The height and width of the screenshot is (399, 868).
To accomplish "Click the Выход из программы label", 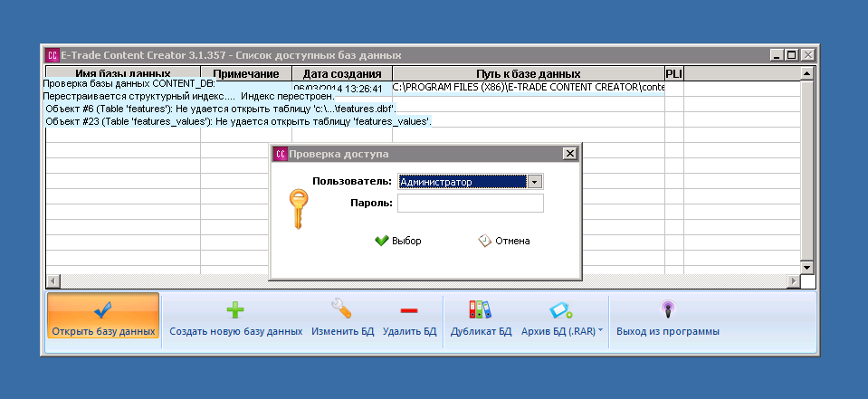I will pyautogui.click(x=668, y=331).
